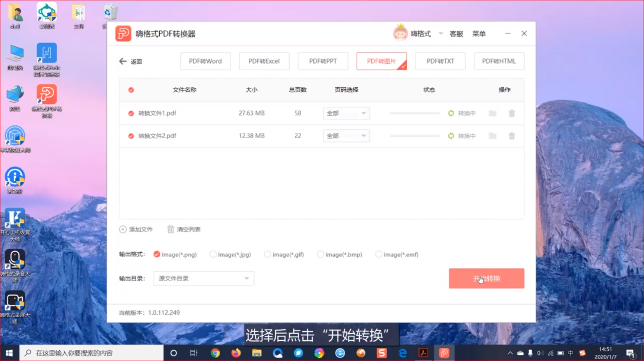Open Task View in taskbar
The width and height of the screenshot is (644, 361).
(194, 353)
